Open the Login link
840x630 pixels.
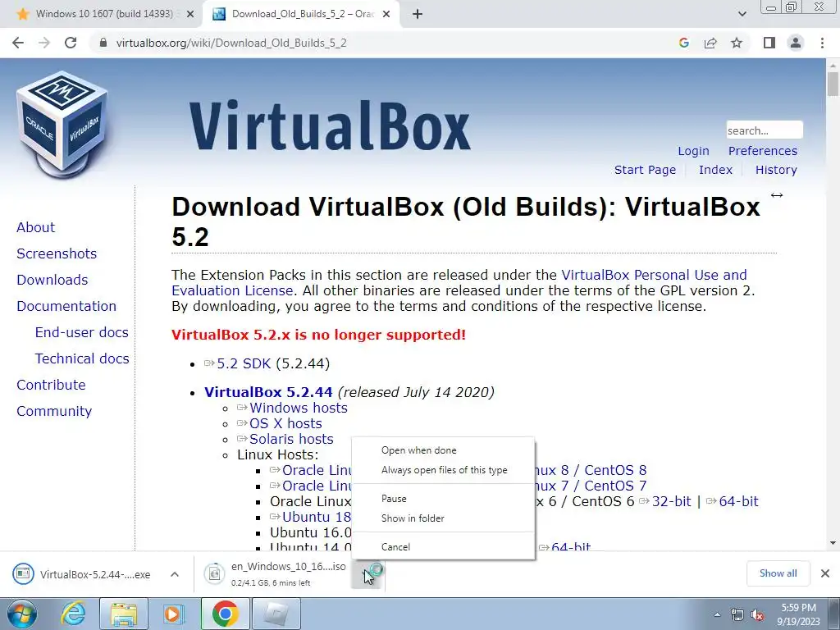pyautogui.click(x=693, y=151)
